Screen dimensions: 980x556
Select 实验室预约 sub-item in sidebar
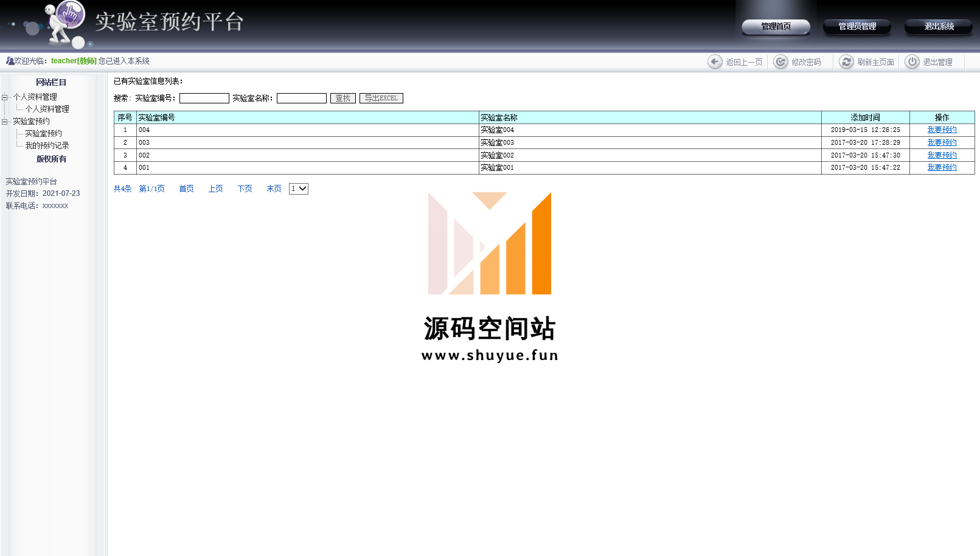(x=43, y=133)
